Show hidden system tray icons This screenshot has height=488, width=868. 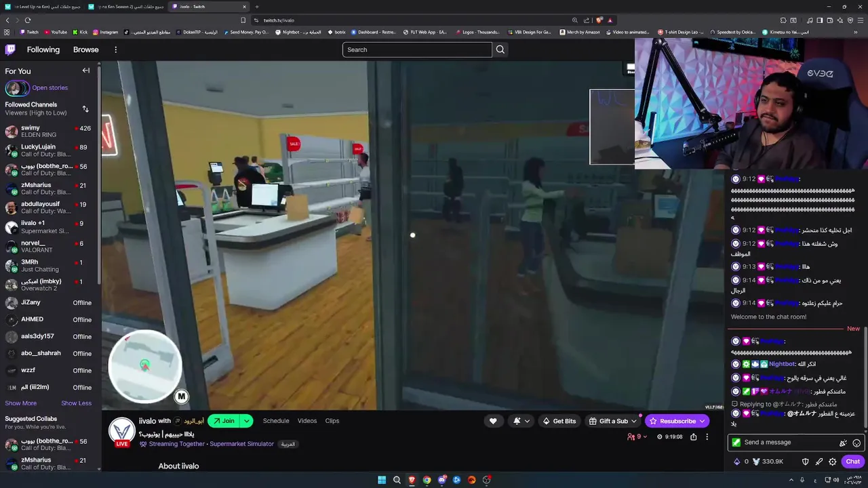(x=791, y=480)
